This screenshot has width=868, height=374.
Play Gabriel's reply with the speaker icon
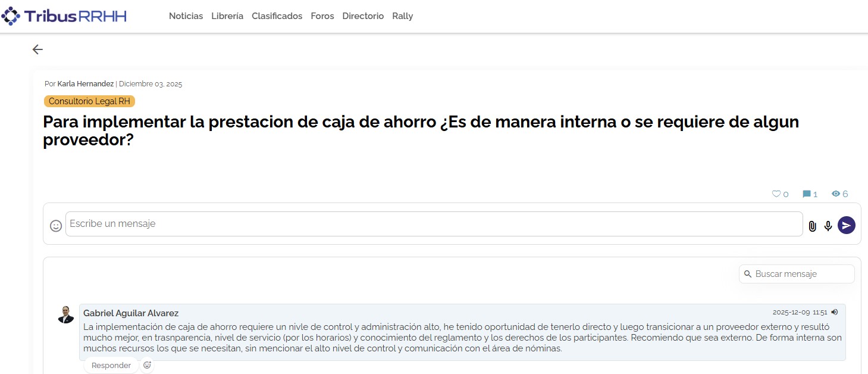(835, 312)
